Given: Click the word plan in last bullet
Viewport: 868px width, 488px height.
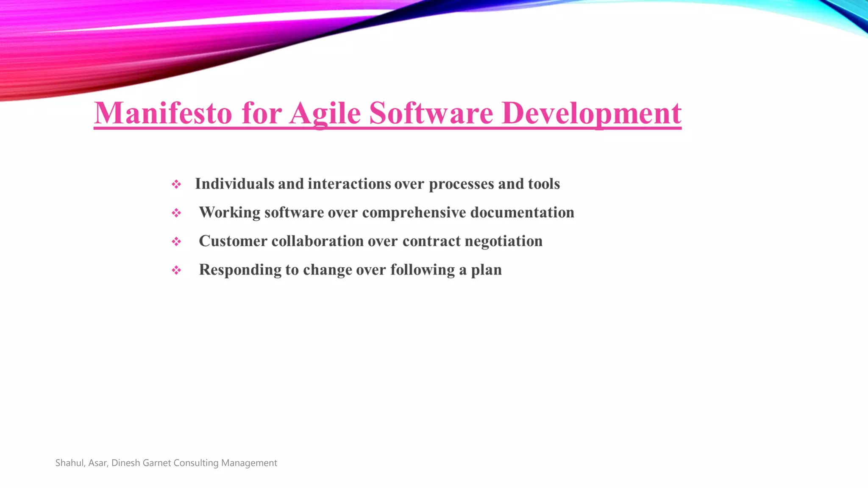Looking at the screenshot, I should (x=486, y=270).
